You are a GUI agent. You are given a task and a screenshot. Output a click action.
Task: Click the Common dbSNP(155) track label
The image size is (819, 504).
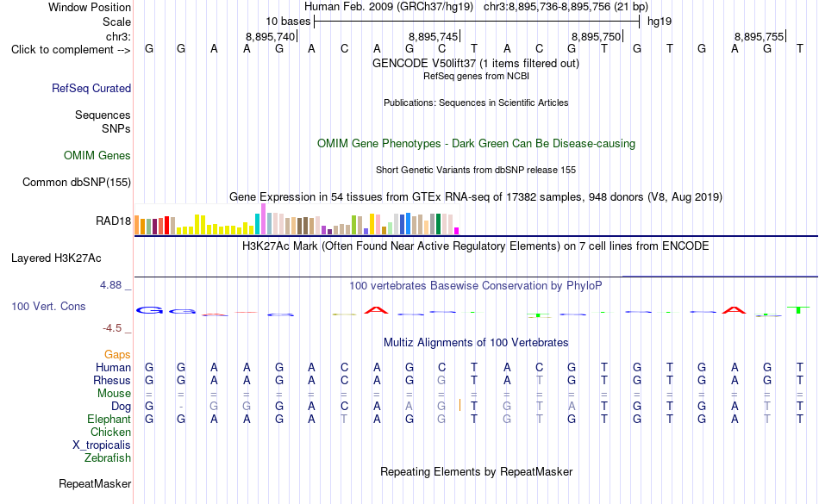tap(77, 182)
